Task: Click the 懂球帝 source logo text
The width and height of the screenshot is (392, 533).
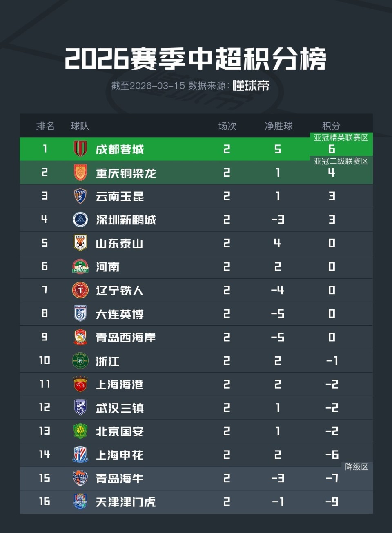Action: [x=251, y=86]
